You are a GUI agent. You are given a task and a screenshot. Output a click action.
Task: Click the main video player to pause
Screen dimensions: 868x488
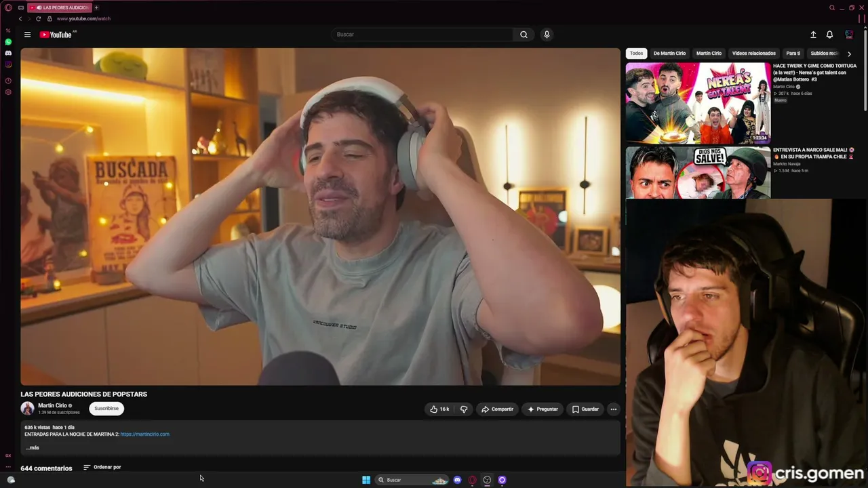click(320, 216)
